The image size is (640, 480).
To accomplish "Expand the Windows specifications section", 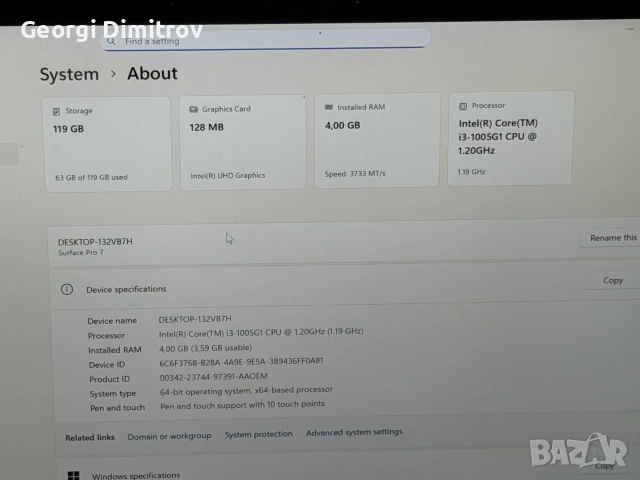I will [347, 469].
